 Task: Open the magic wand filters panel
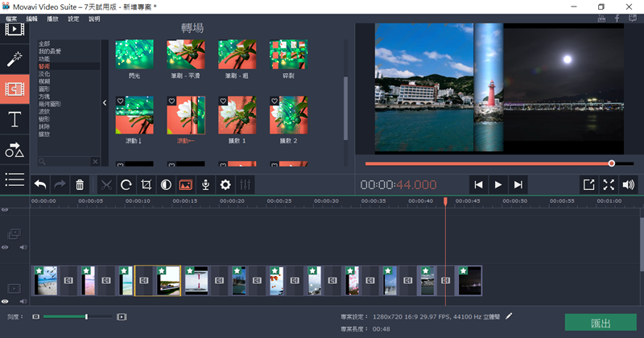[x=14, y=59]
